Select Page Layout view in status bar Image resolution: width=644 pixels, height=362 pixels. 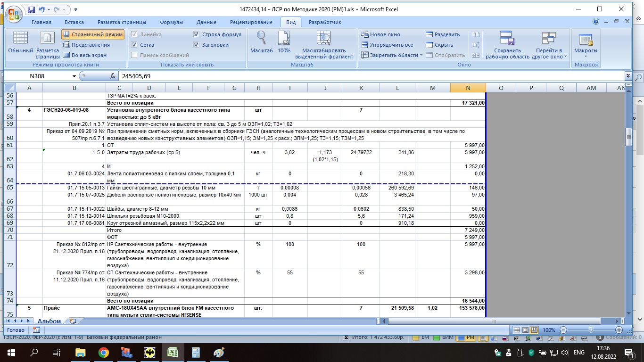coord(525,330)
